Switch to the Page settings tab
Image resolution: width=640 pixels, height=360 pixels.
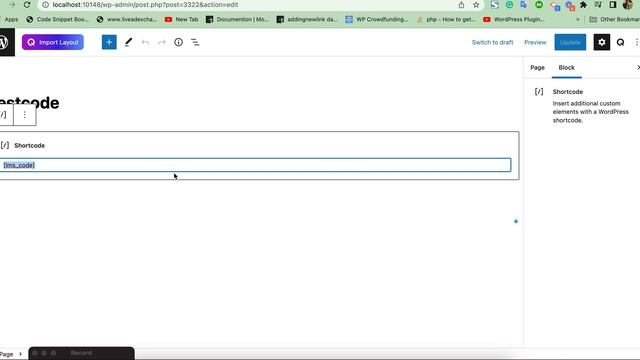point(537,68)
